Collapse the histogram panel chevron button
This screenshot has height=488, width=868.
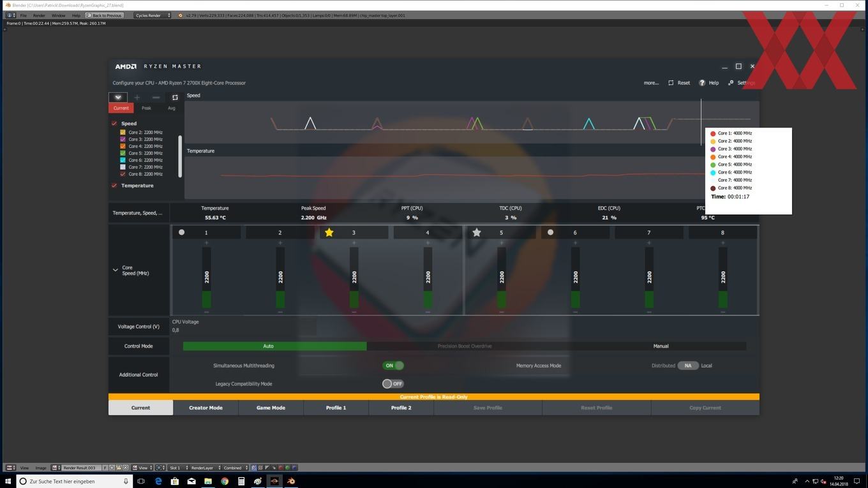pyautogui.click(x=118, y=98)
